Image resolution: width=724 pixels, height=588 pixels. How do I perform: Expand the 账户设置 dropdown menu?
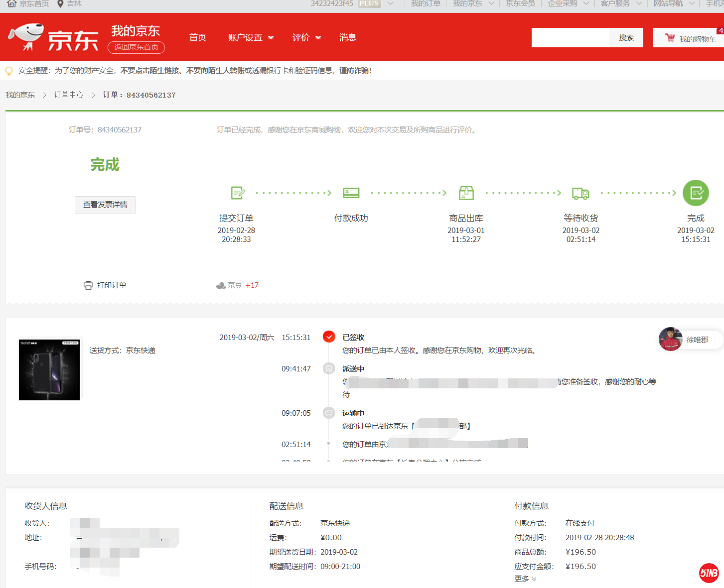(x=251, y=37)
